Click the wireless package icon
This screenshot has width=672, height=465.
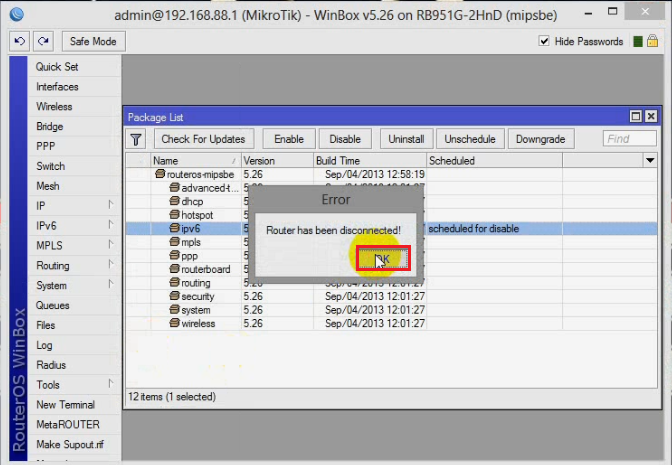click(x=174, y=323)
